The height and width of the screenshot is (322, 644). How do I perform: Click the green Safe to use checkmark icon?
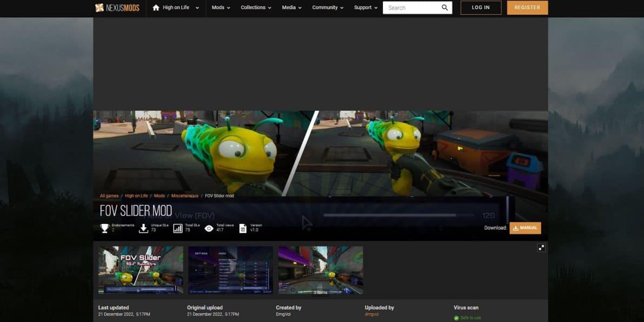456,318
